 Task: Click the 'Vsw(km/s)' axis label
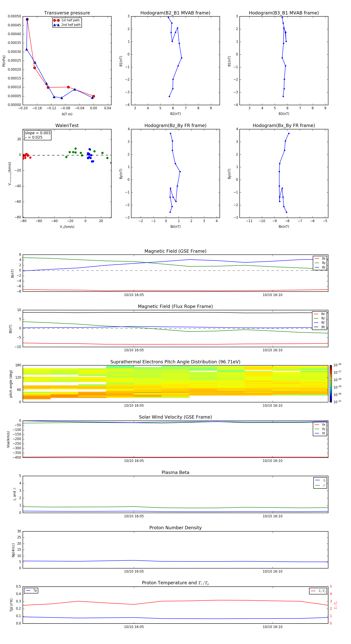coord(8,439)
